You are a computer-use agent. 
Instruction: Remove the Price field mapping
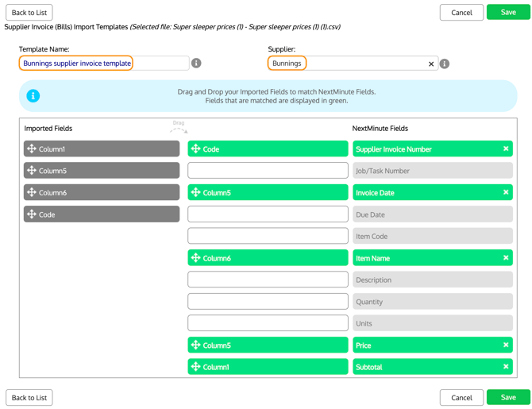[x=506, y=345]
